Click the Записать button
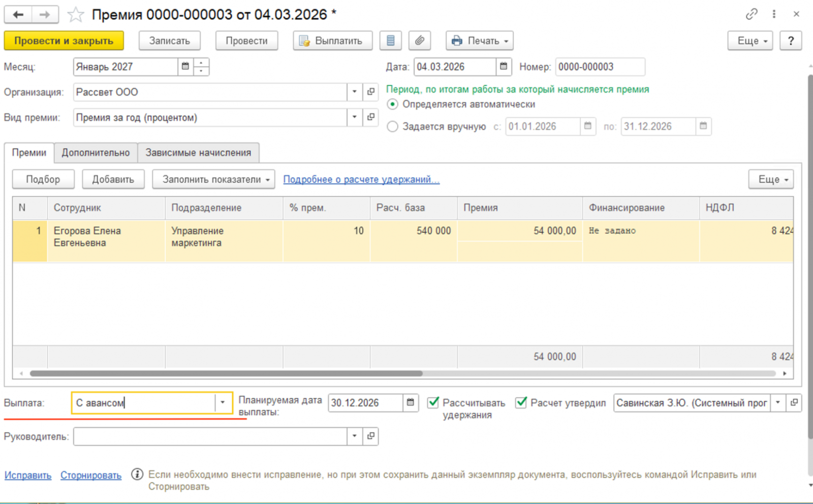 169,41
